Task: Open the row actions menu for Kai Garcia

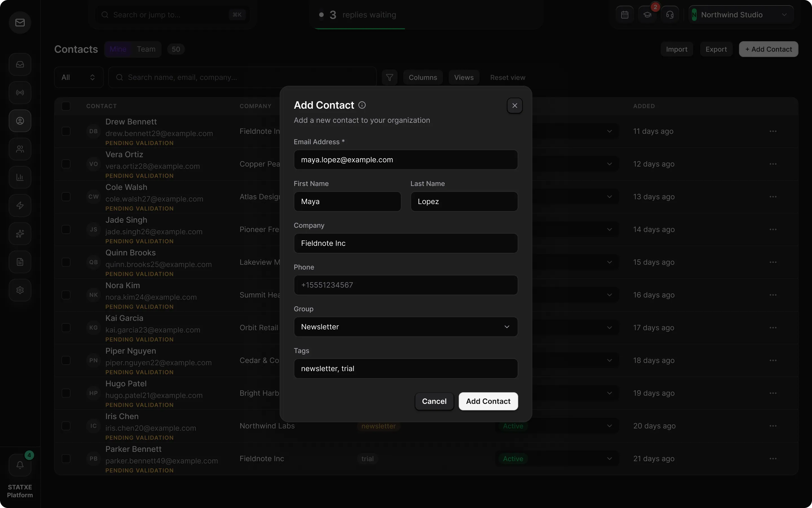Action: pos(773,328)
